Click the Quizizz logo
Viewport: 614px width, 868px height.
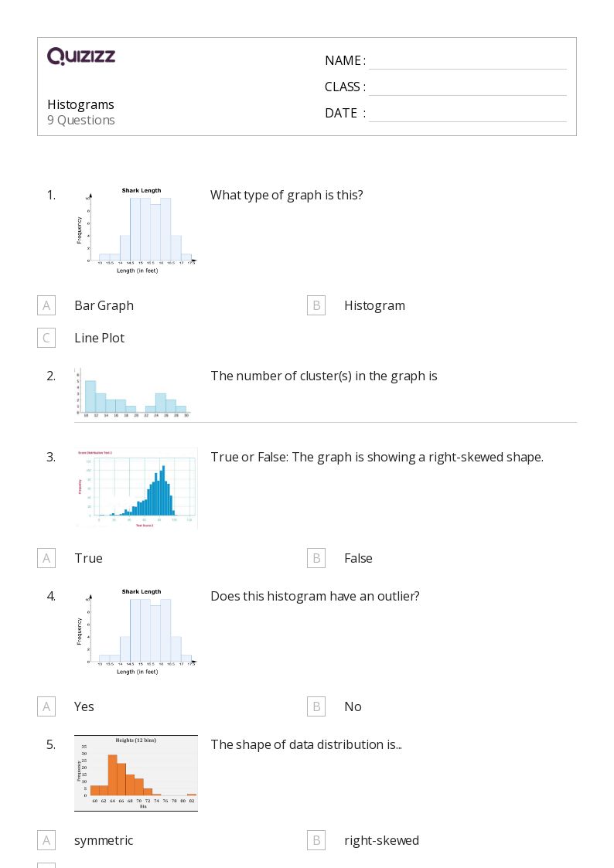[81, 56]
